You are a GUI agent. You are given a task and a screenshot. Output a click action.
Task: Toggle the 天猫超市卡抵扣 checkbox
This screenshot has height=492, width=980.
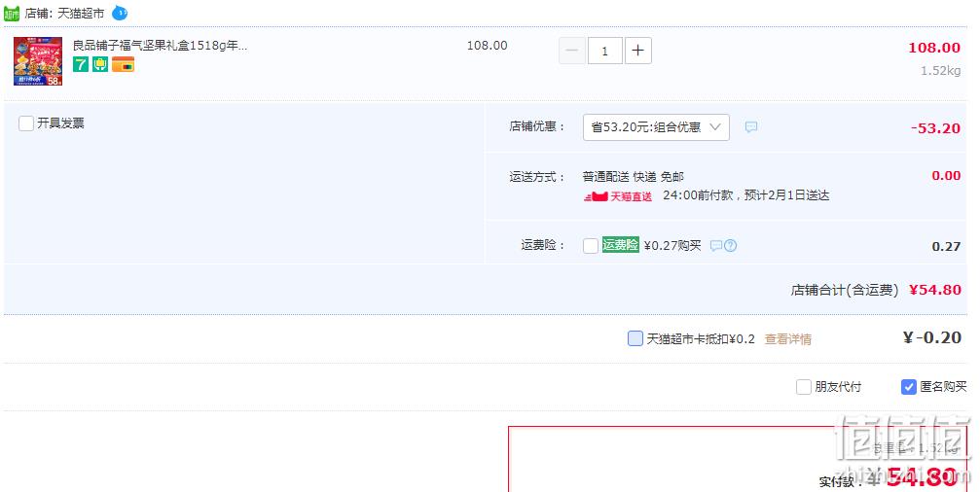pos(635,338)
